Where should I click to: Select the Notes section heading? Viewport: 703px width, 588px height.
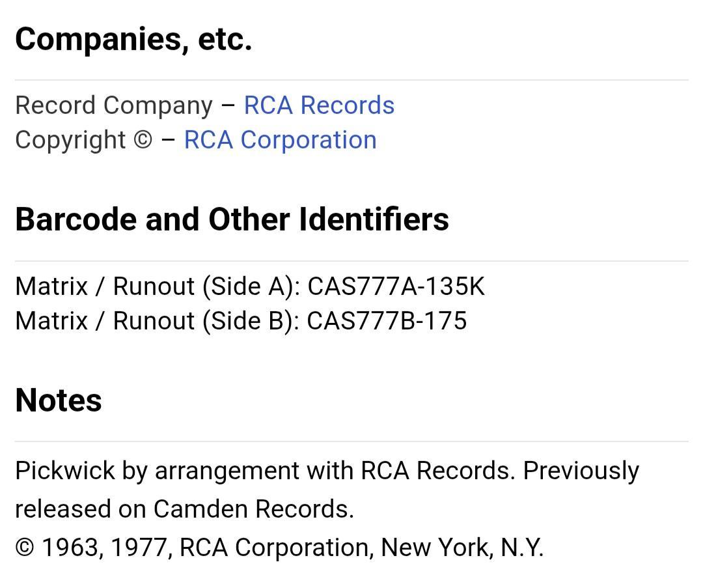(x=59, y=400)
